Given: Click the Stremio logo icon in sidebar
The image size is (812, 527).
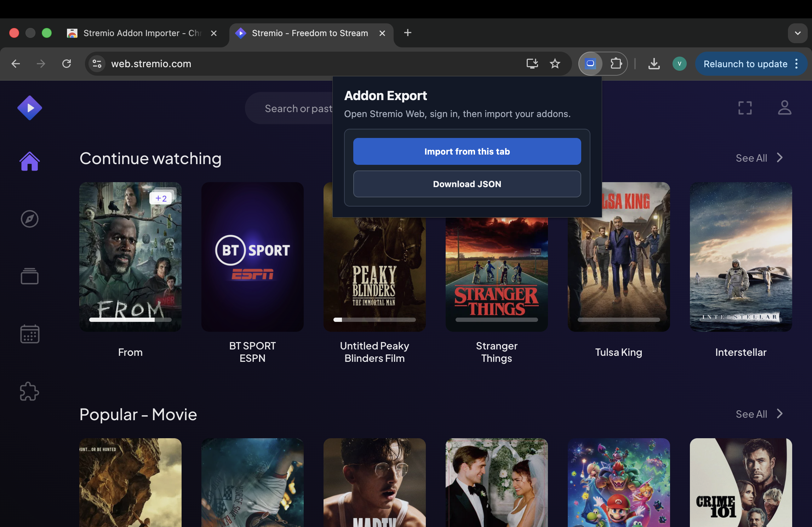Looking at the screenshot, I should click(30, 108).
